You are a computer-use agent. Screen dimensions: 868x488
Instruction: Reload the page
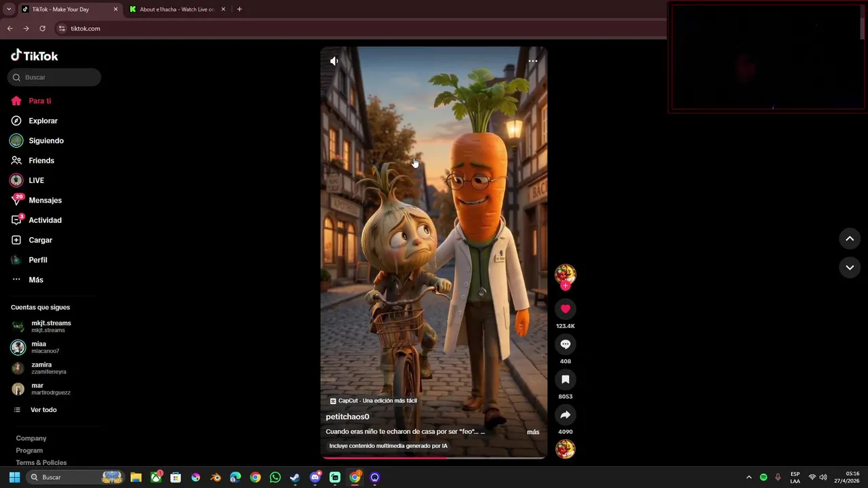(x=42, y=28)
